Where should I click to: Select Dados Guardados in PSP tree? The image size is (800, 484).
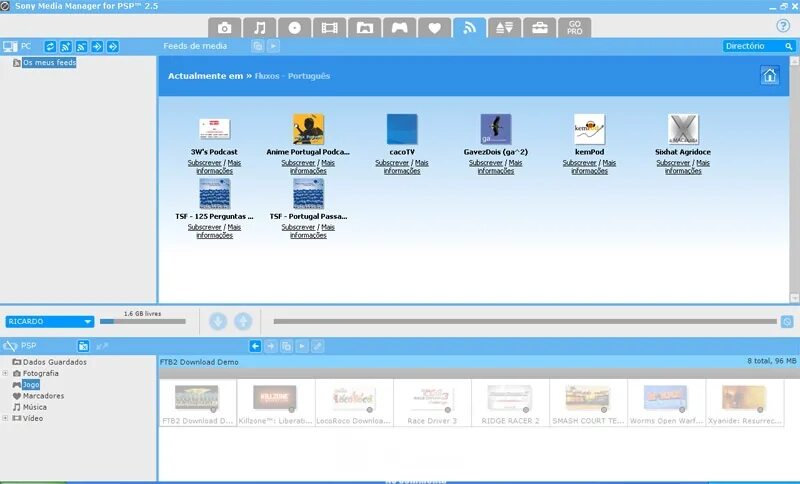click(55, 362)
